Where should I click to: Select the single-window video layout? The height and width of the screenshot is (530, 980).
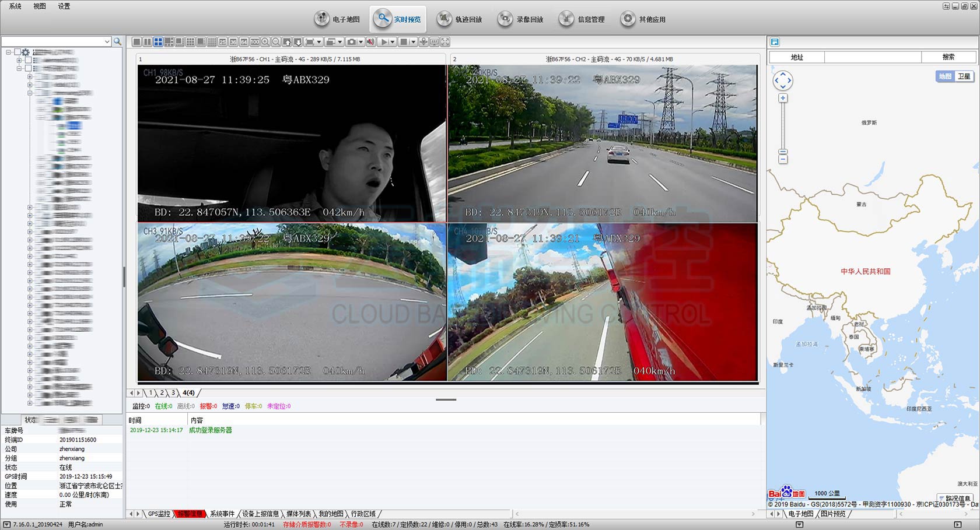coord(136,42)
